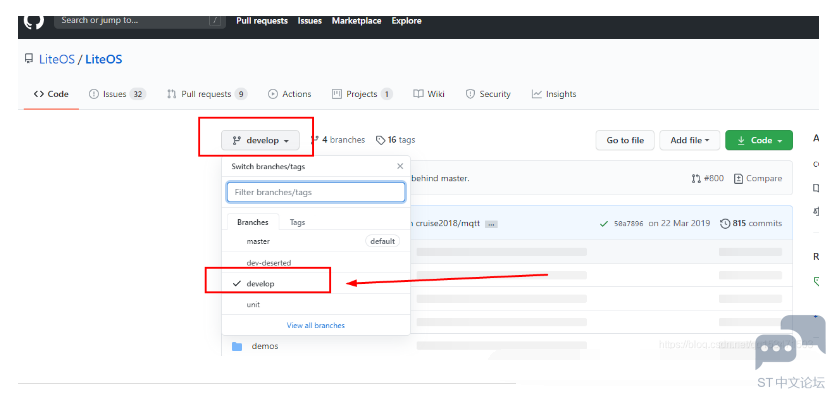Close the Switch branches/tags popup
Viewport: 834px width, 398px height.
pyautogui.click(x=400, y=166)
